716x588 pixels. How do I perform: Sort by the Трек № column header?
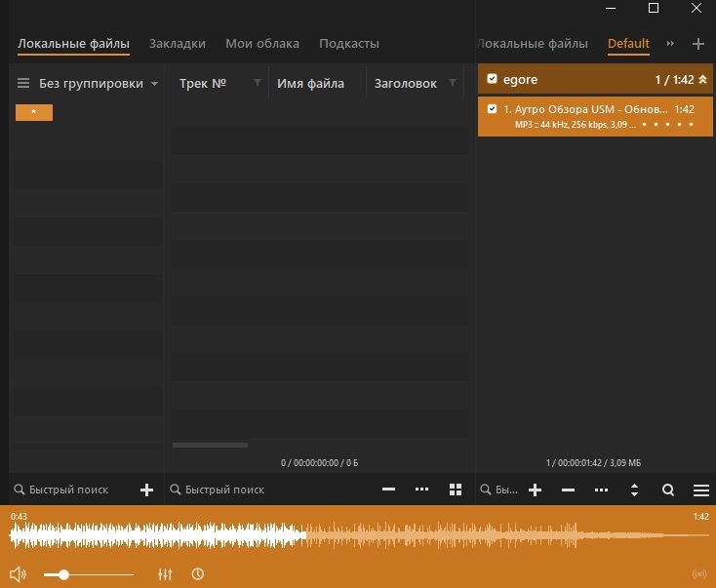(203, 84)
